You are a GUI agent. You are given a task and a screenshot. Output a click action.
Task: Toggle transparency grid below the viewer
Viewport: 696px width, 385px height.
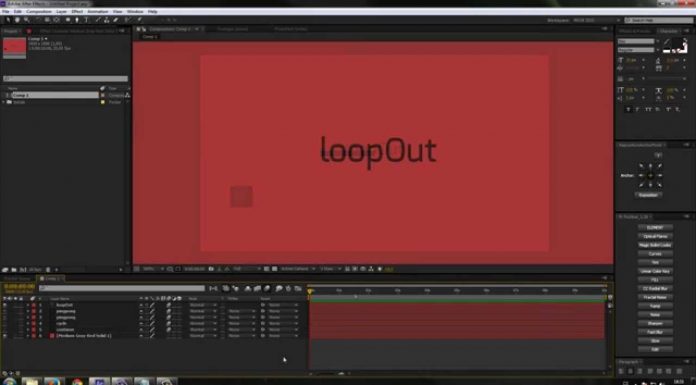click(275, 269)
